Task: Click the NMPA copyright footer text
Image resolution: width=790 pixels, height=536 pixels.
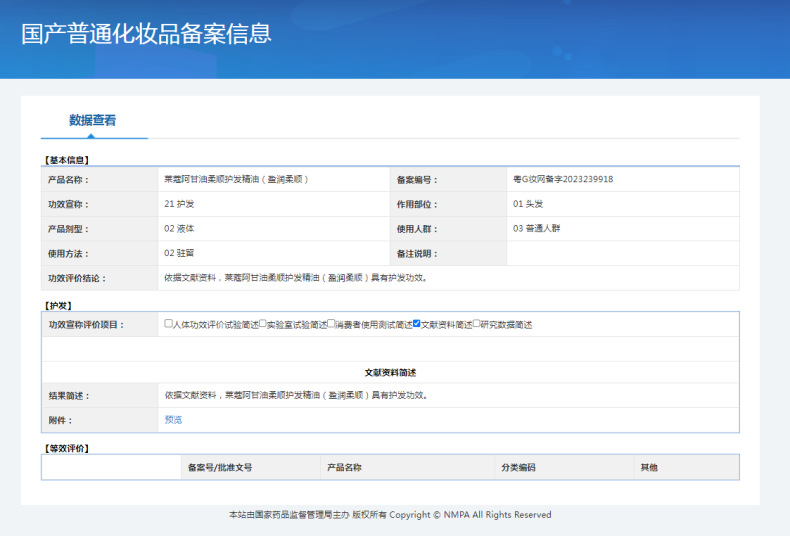Action: [x=390, y=515]
